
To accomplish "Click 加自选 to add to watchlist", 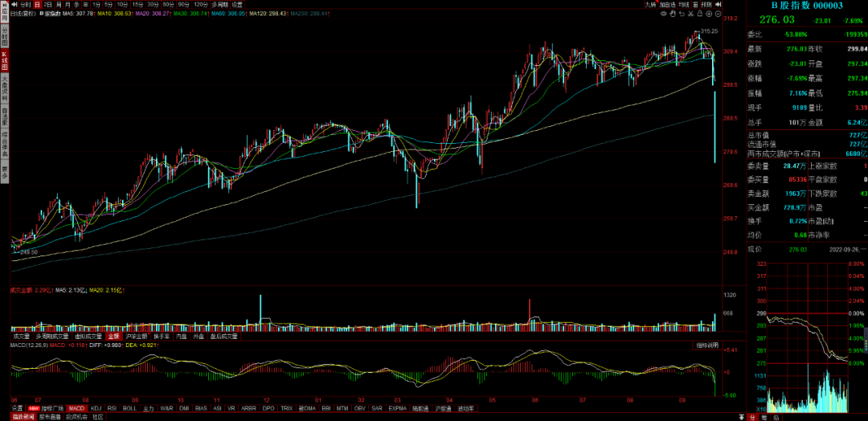I will (x=668, y=4).
